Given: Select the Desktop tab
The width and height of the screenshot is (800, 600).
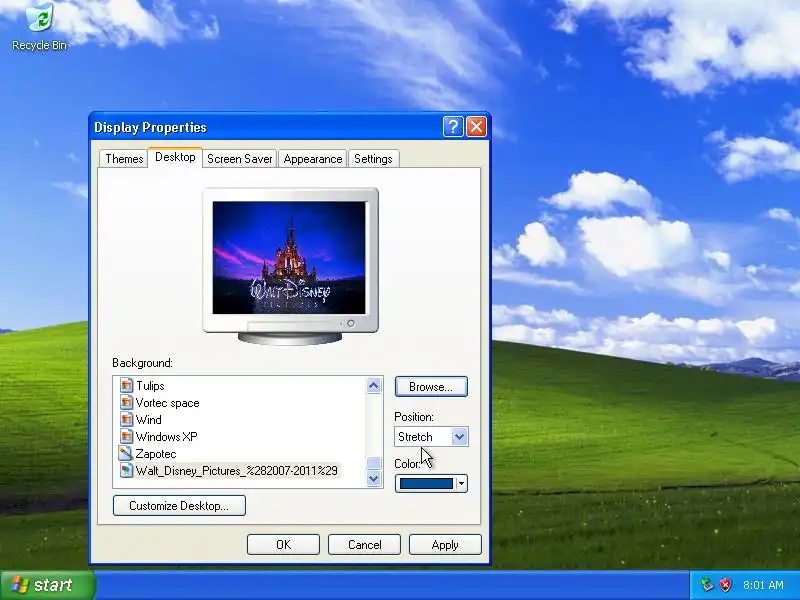Looking at the screenshot, I should tap(175, 157).
